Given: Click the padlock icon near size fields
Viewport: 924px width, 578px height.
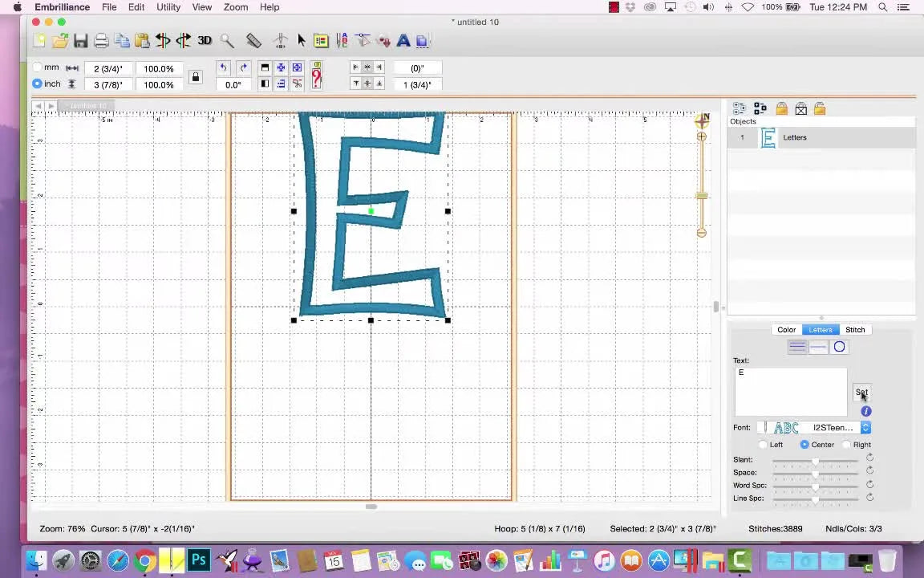Looking at the screenshot, I should 196,76.
